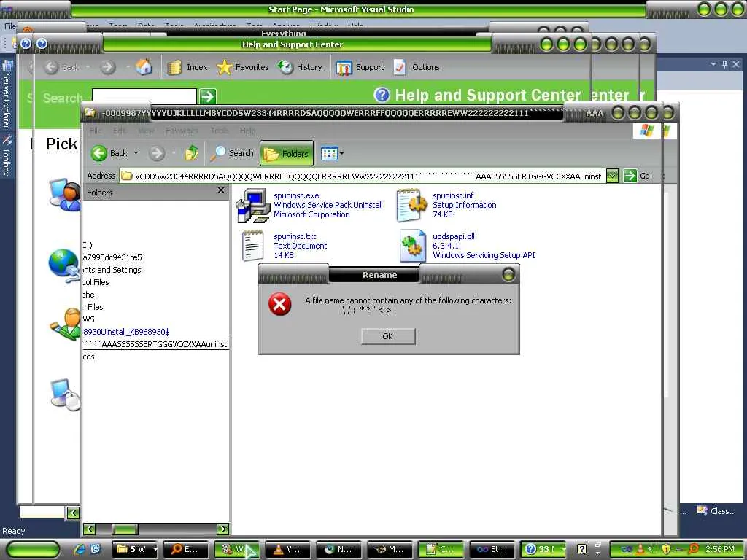Open Support in Help Center toolbar

click(x=360, y=67)
